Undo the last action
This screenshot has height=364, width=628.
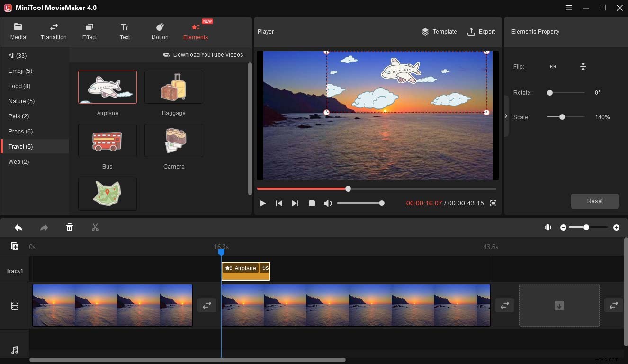click(18, 228)
